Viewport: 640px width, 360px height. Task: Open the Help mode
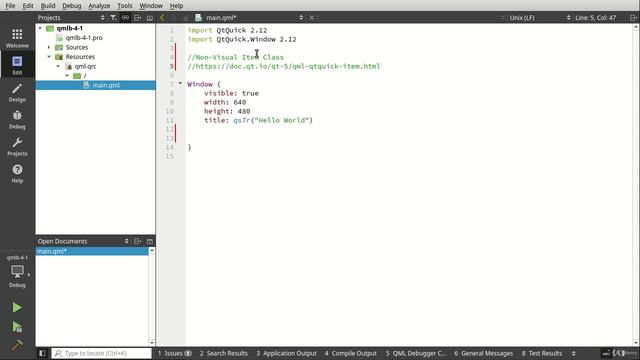17,173
